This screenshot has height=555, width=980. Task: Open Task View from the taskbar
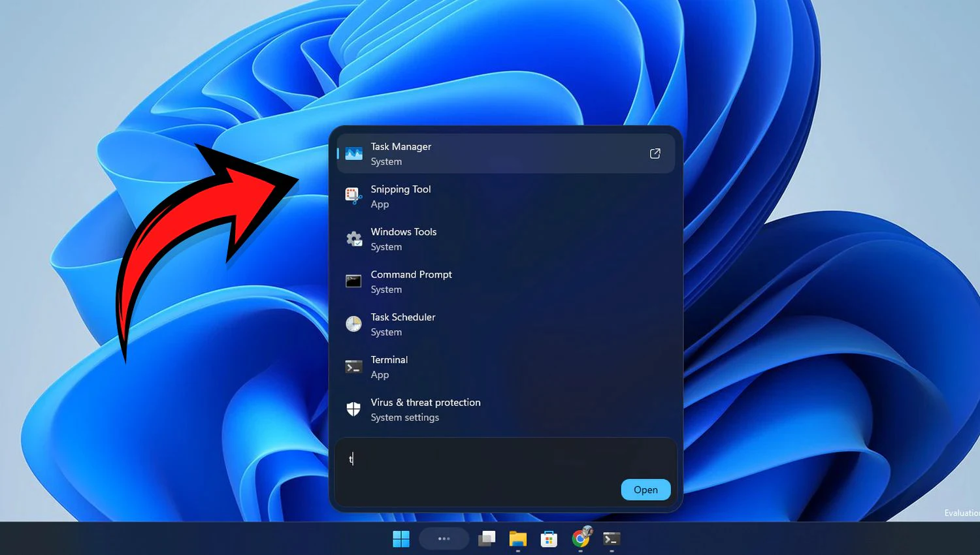tap(487, 539)
